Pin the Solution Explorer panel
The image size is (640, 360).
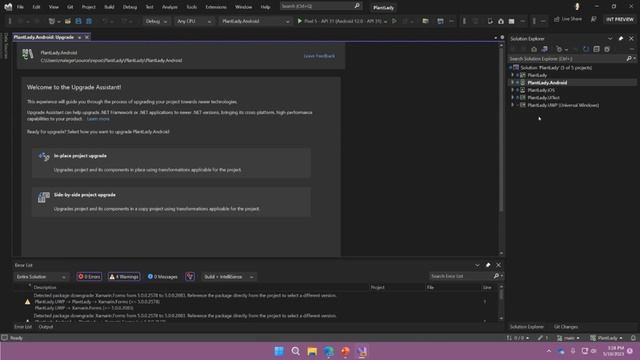click(x=621, y=38)
